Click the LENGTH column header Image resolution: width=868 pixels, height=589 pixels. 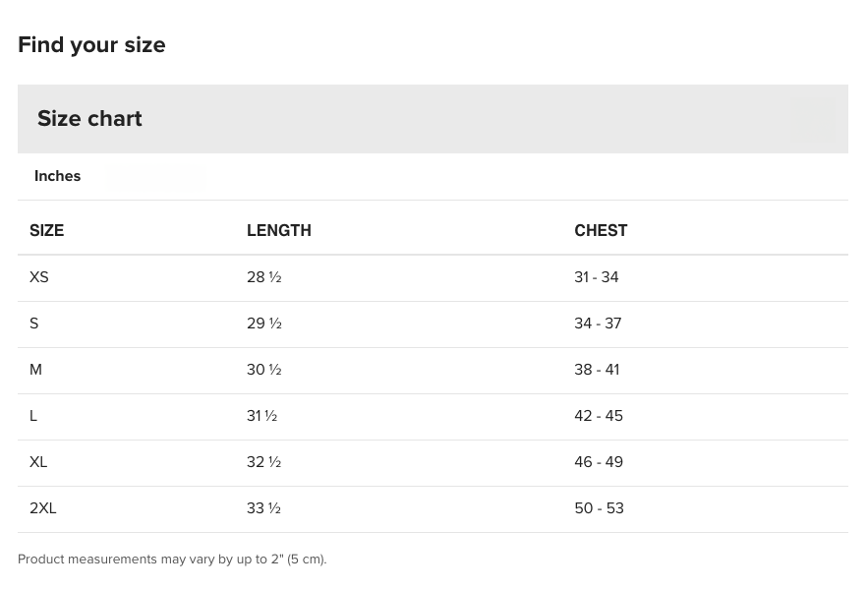pos(279,230)
